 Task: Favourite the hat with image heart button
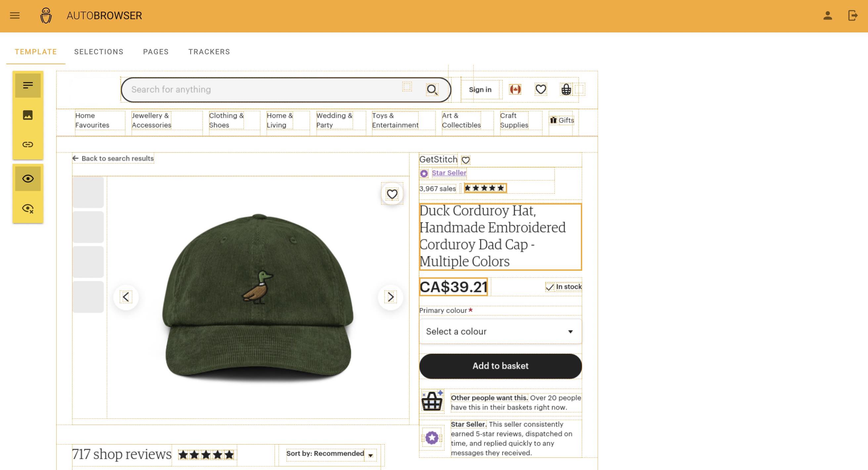(x=392, y=194)
